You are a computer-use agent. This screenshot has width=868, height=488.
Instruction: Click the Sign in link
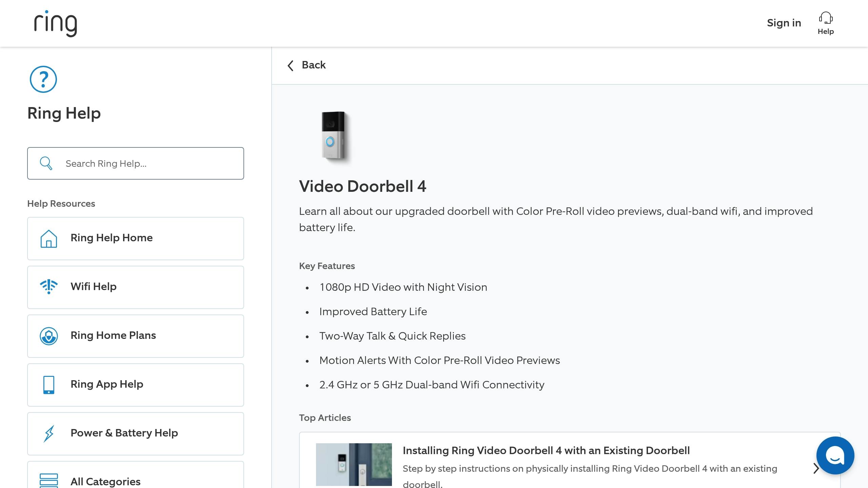[x=784, y=23]
